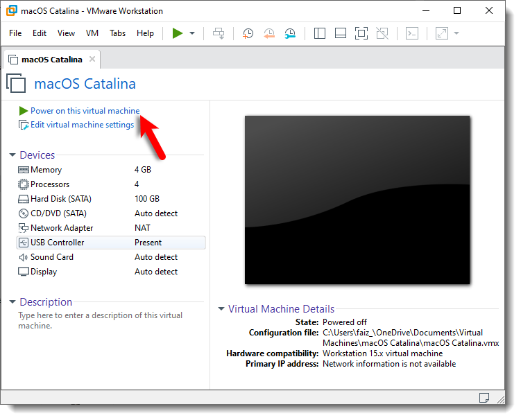Collapse the Description section
Screen dimensions: 521x420
[12, 301]
